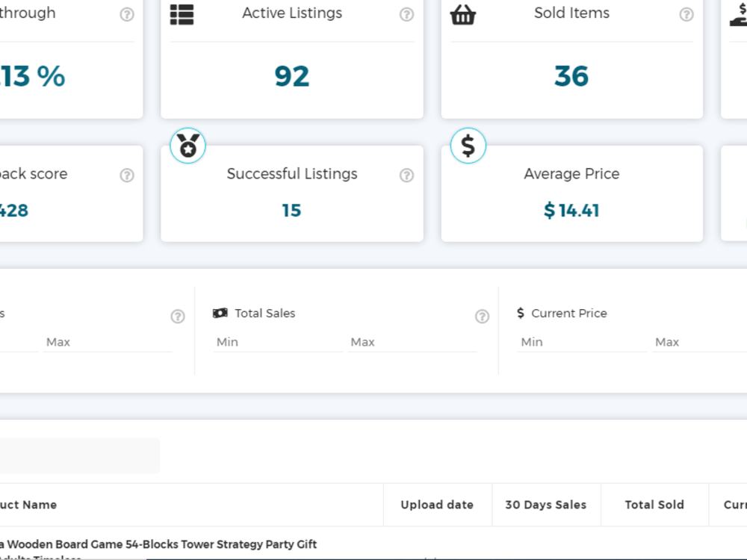The image size is (747, 560).
Task: Open help for Successful Listings card
Action: point(406,175)
